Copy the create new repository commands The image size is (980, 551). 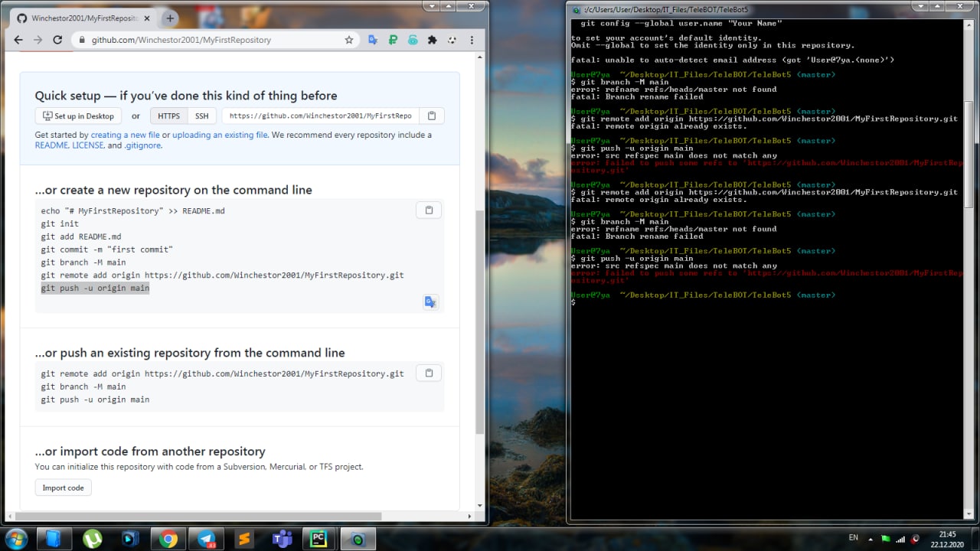click(x=429, y=210)
